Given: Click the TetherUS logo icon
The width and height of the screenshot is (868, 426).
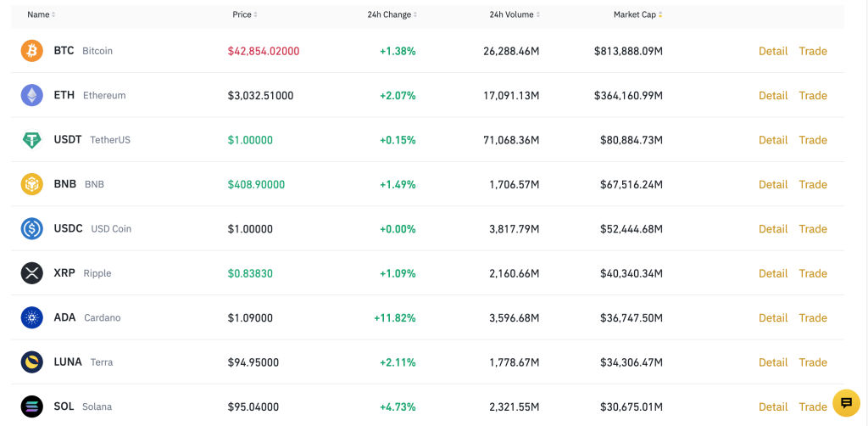Looking at the screenshot, I should point(31,140).
